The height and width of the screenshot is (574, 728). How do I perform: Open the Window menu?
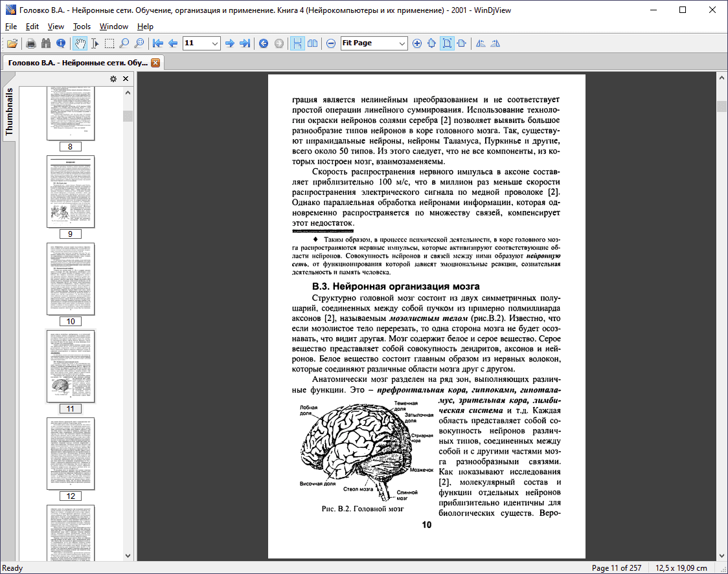(114, 27)
